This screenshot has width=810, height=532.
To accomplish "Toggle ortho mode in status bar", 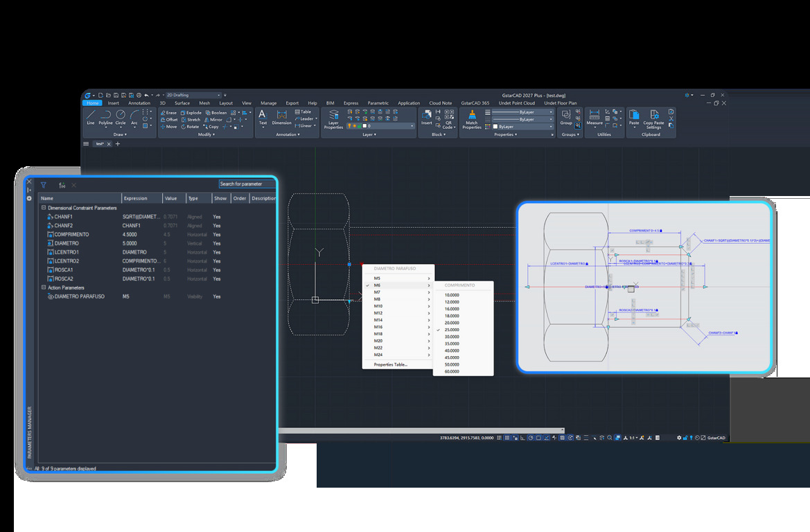I will click(x=522, y=438).
